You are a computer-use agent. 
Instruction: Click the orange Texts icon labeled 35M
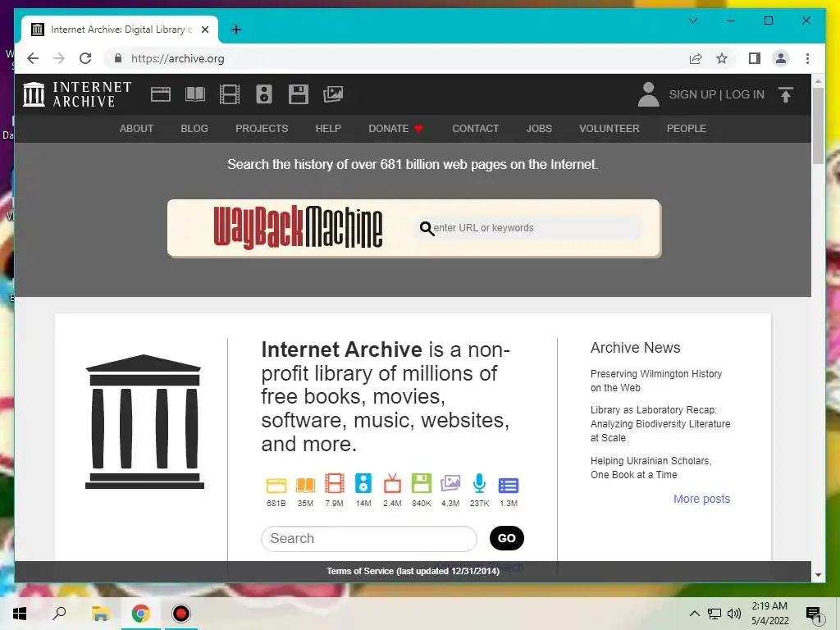coord(305,486)
